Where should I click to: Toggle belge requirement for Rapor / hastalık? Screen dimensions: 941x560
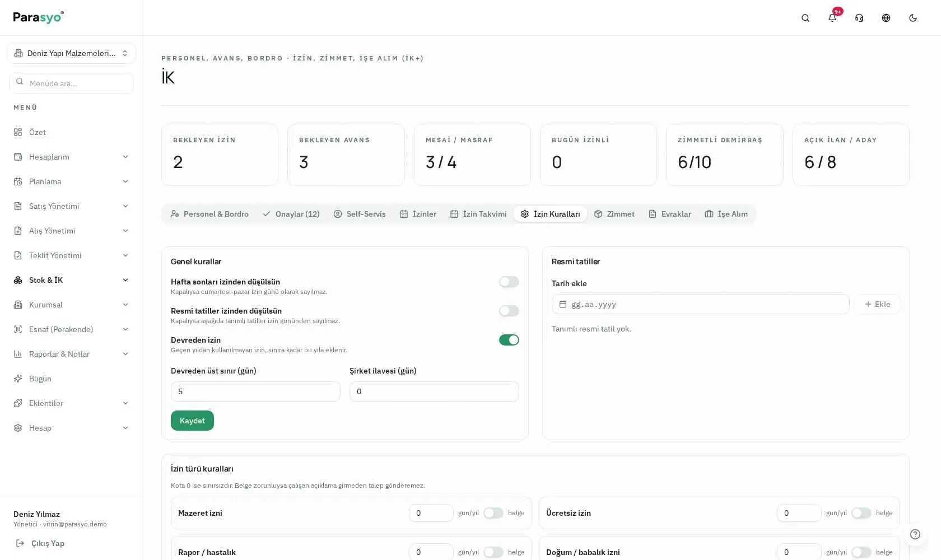pyautogui.click(x=493, y=552)
